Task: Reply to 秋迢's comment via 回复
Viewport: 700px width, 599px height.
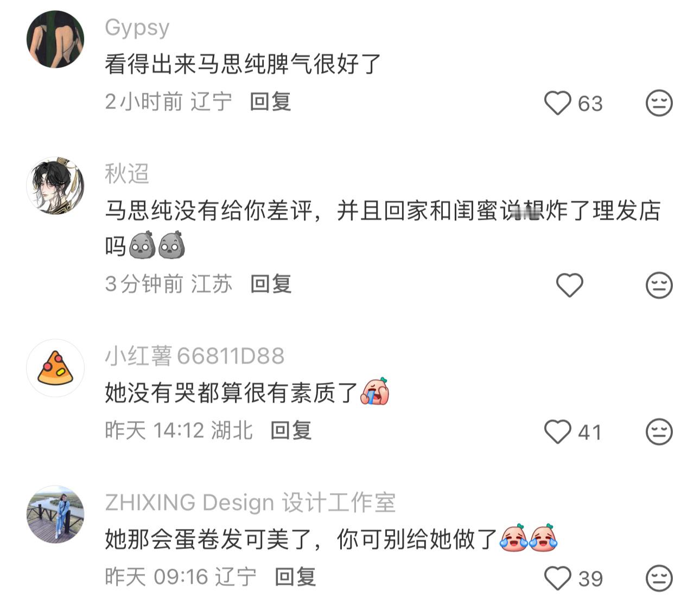Action: point(271,284)
